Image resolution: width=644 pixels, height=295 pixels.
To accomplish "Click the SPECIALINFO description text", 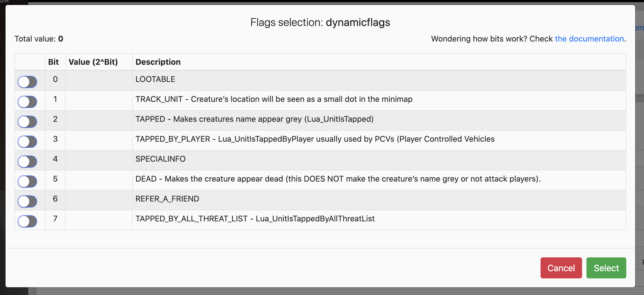I will [x=160, y=159].
